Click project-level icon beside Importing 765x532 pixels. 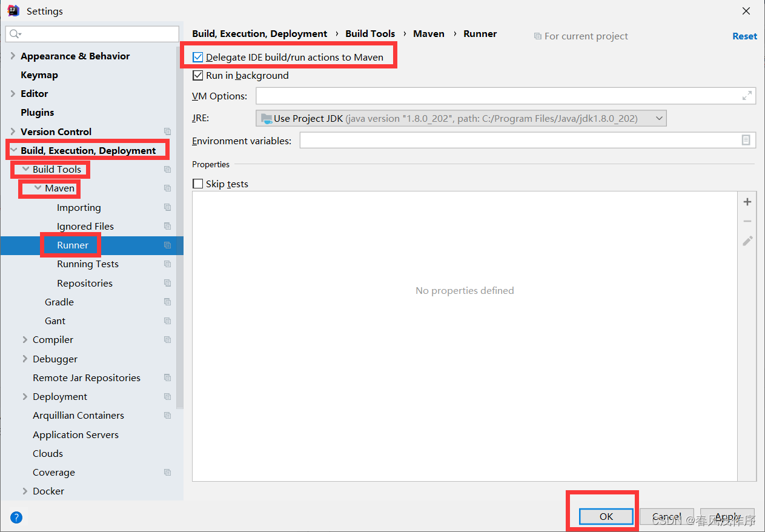click(167, 207)
